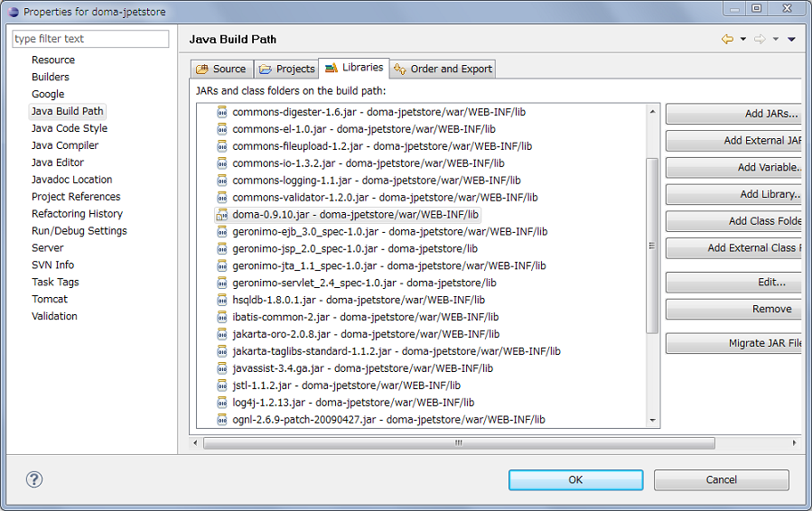Click the type filter text field
Viewport: 812px width, 511px height.
click(x=90, y=39)
